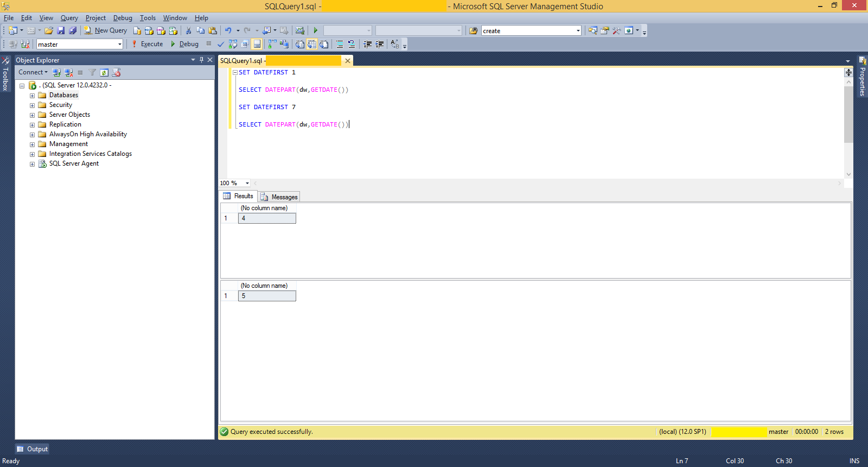The height and width of the screenshot is (467, 868).
Task: Expand the Server Objects node
Action: click(x=32, y=115)
